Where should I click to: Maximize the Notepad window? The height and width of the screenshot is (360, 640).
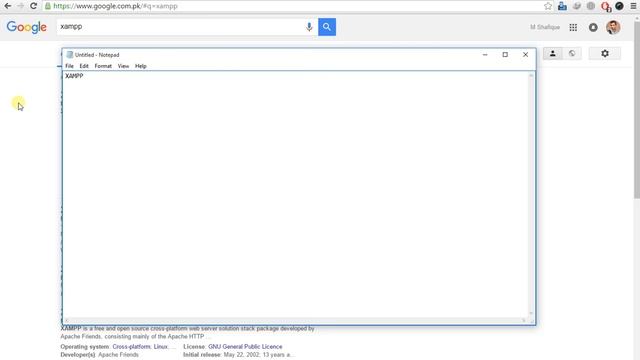click(x=505, y=55)
